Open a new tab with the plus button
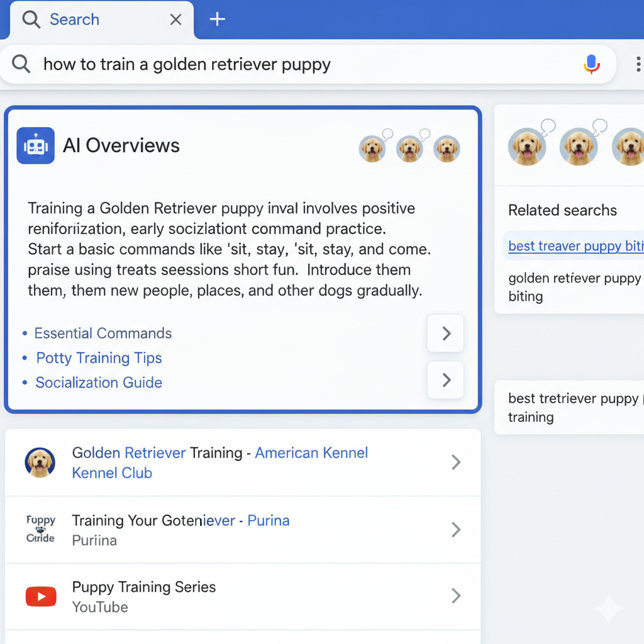This screenshot has width=644, height=644. click(x=217, y=19)
